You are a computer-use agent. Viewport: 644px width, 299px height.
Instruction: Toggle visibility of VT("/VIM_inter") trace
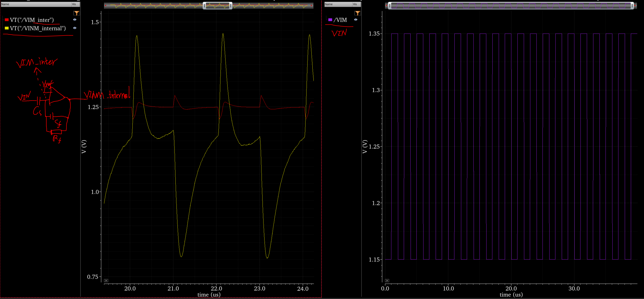coord(74,20)
